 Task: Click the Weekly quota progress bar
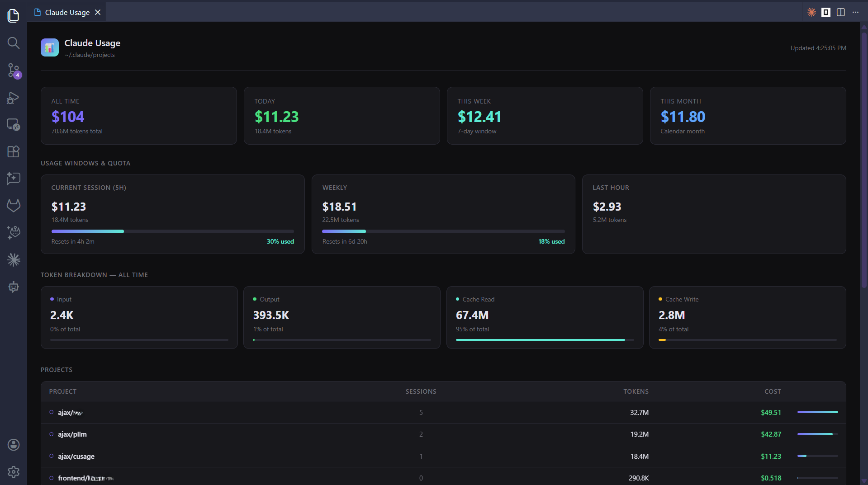pos(443,231)
